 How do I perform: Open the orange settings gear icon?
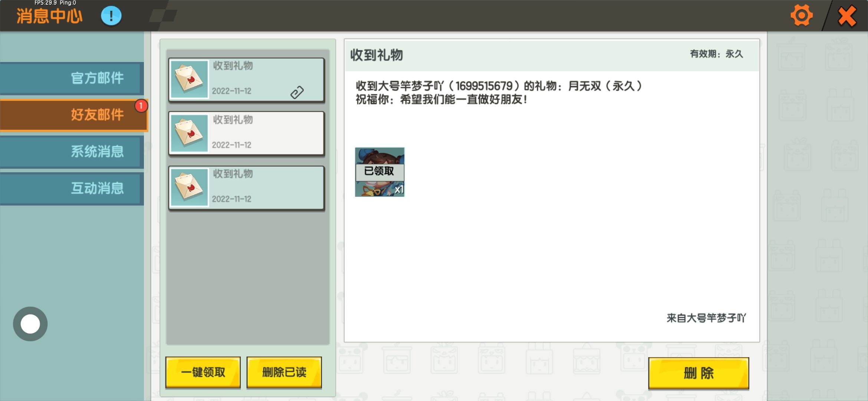tap(801, 16)
